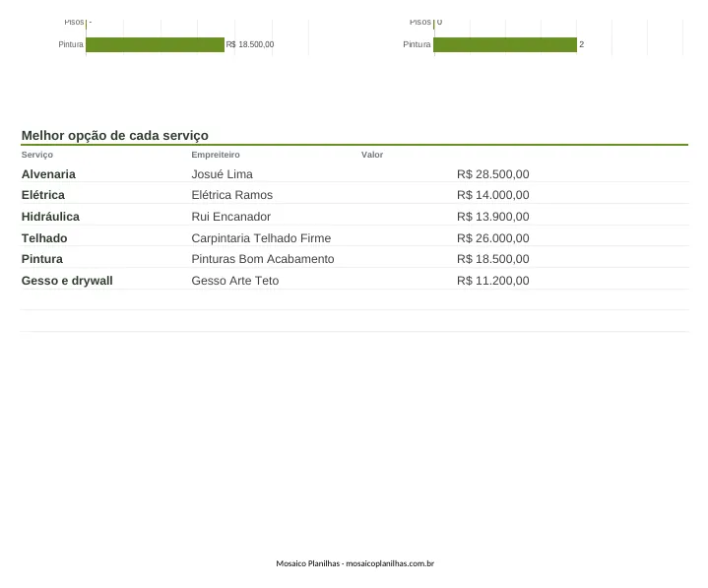This screenshot has height=588, width=708.
Task: Click the 'Pintura' service cell in table
Action: tap(42, 259)
